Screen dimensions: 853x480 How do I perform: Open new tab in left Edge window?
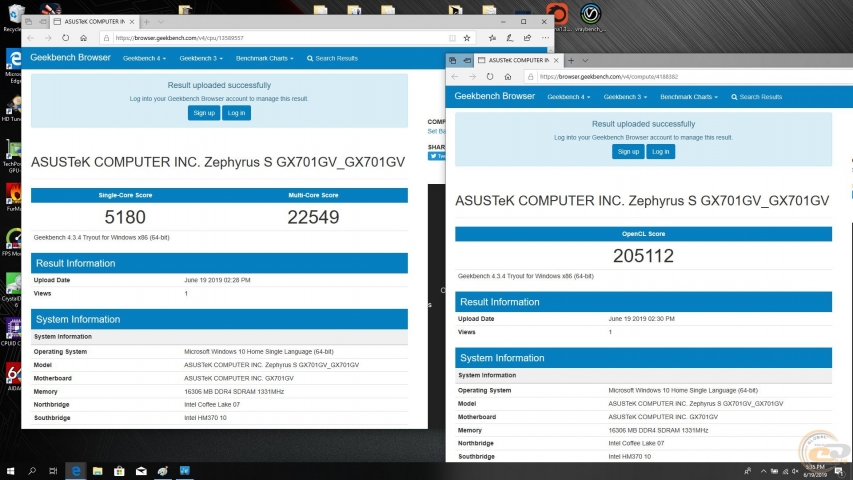(146, 22)
